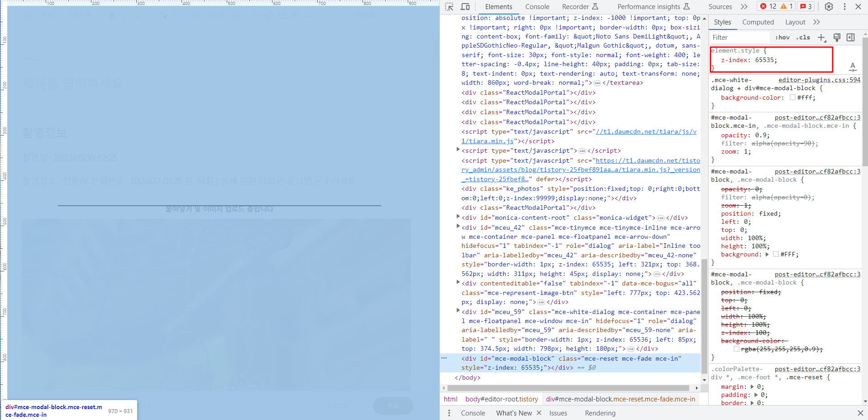Click the 12 errors counter

click(x=768, y=6)
